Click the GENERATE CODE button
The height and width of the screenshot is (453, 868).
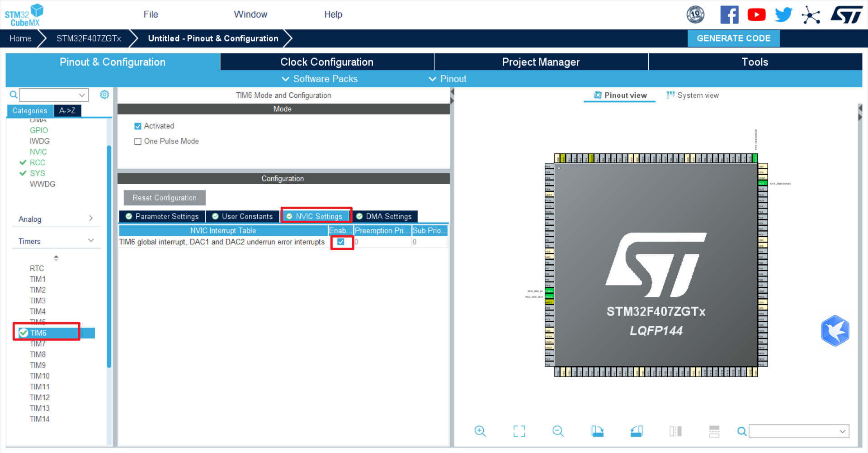coord(733,38)
